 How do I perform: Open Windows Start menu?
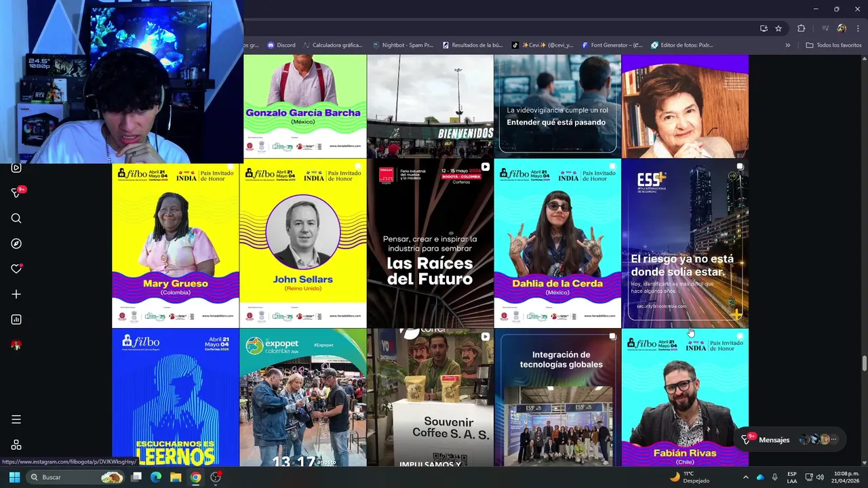pyautogui.click(x=14, y=477)
